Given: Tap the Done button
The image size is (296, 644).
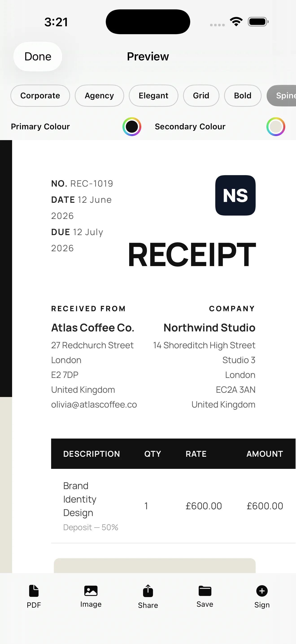Looking at the screenshot, I should coord(38,57).
